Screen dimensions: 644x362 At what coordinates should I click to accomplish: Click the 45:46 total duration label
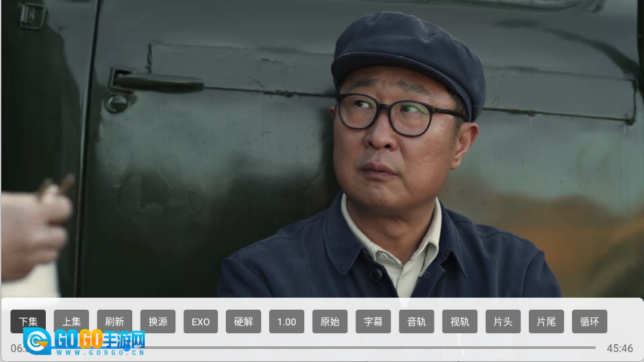(x=619, y=348)
